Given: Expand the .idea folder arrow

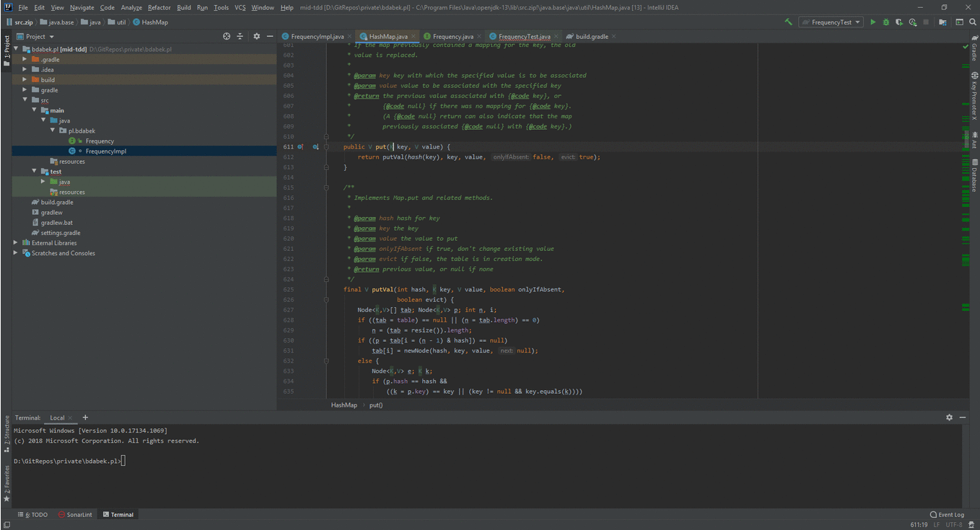Looking at the screenshot, I should (x=25, y=70).
